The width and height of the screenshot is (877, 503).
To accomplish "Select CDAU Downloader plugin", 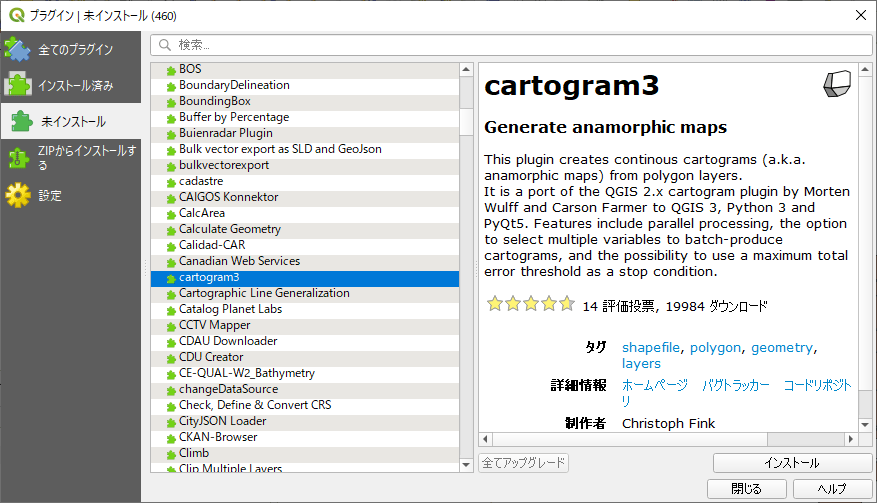I will click(x=305, y=341).
